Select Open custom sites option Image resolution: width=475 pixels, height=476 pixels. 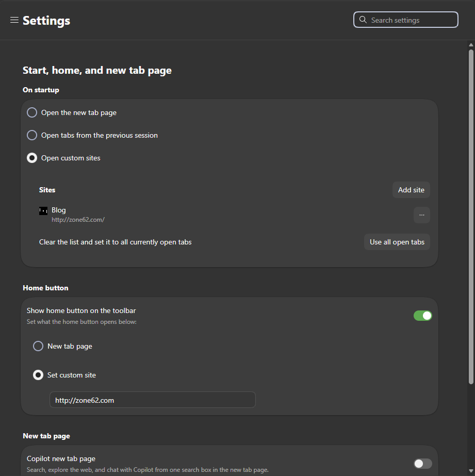tap(32, 158)
